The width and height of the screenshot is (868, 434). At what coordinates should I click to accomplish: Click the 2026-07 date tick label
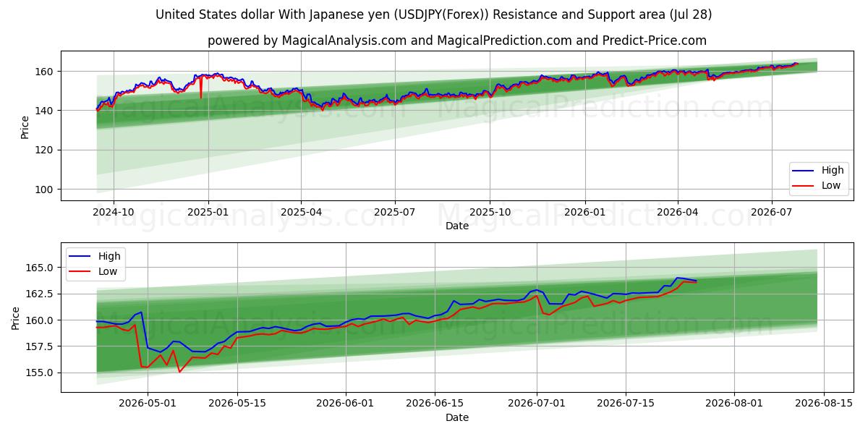[x=771, y=212]
